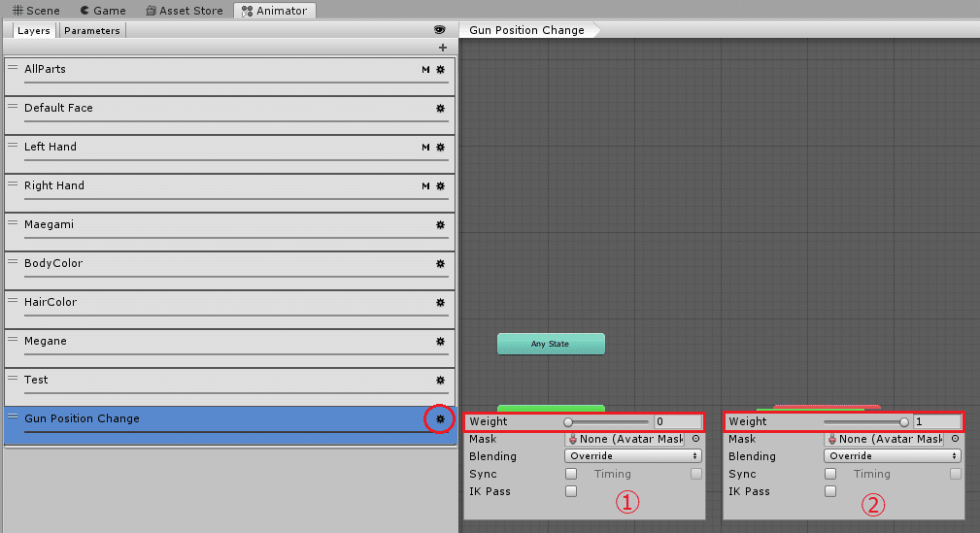The height and width of the screenshot is (533, 980).
Task: Open the Default Face layer settings gear
Action: coord(441,108)
